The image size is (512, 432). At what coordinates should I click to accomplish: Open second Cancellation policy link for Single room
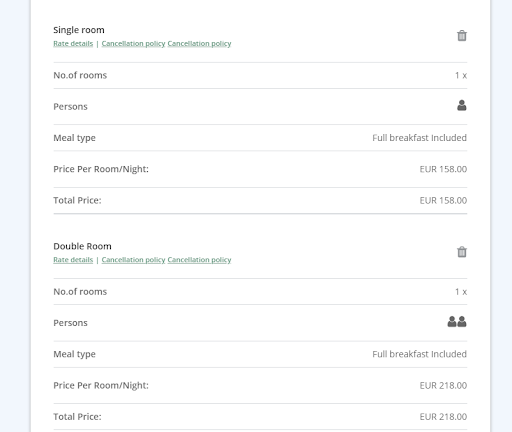(199, 44)
